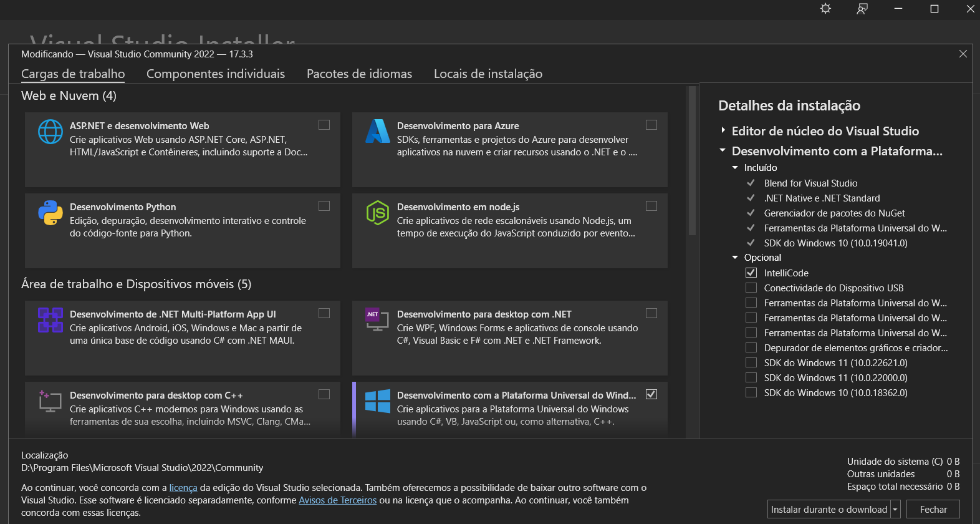Viewport: 980px width, 524px height.
Task: Collapse the Incluído list
Action: (x=735, y=168)
